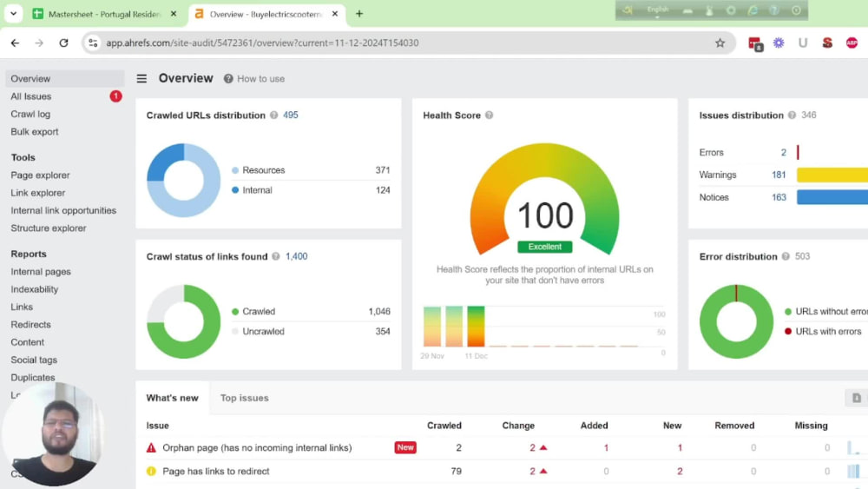Click the Crawled column header
The image size is (868, 489).
coord(444,426)
